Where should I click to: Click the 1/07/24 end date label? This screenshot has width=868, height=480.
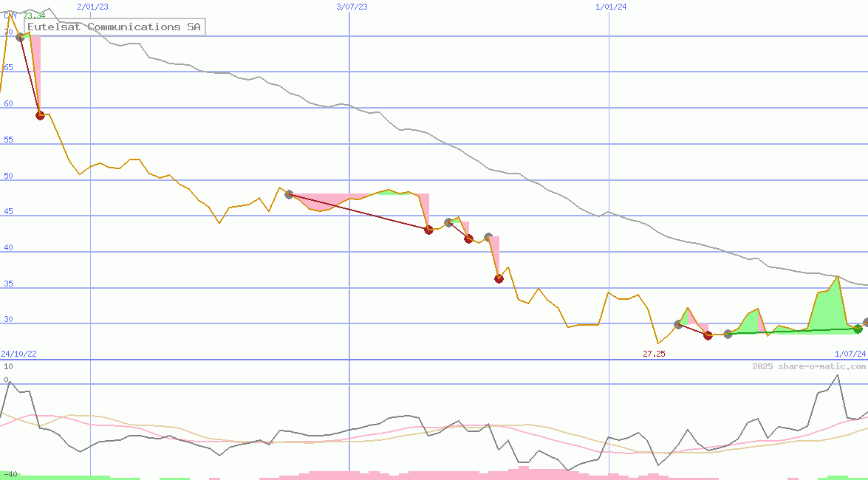point(850,354)
